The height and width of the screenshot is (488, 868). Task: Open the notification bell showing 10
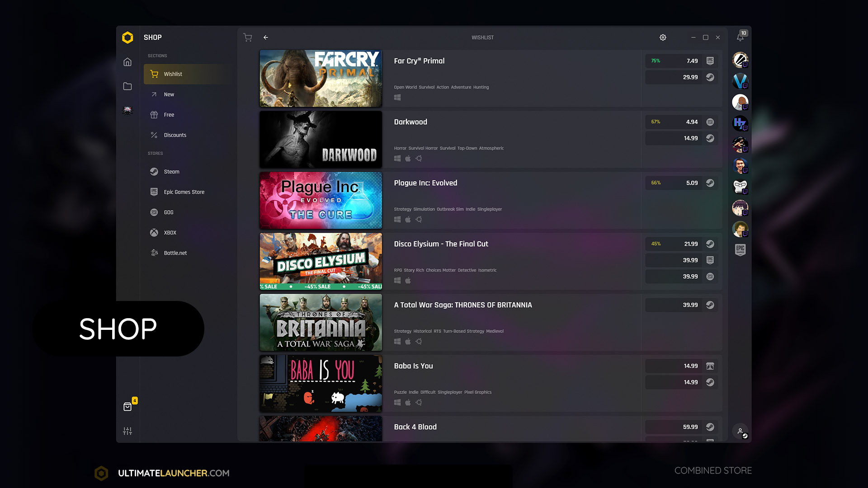[741, 37]
